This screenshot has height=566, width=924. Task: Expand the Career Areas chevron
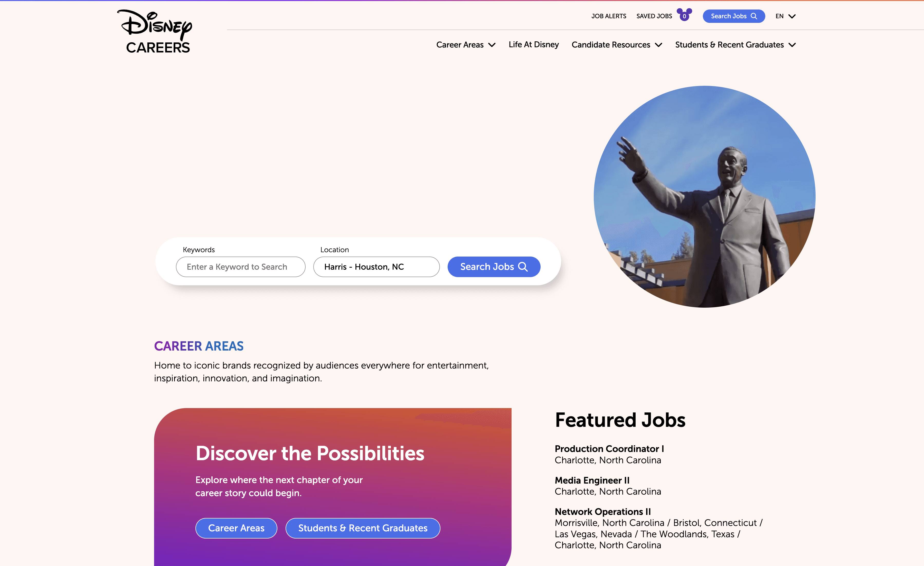tap(492, 45)
